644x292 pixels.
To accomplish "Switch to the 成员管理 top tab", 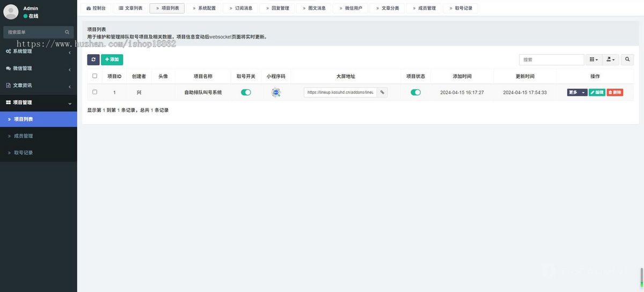I will coord(423,8).
